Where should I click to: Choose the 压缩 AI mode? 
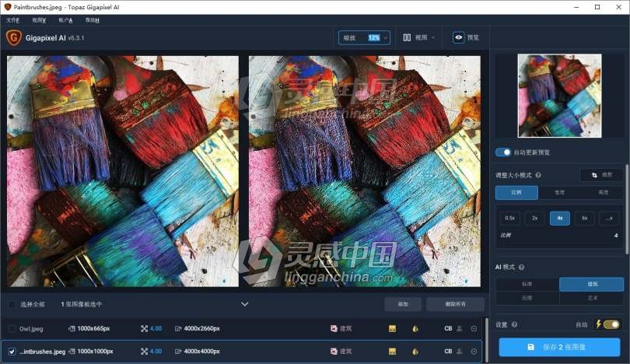(x=527, y=298)
